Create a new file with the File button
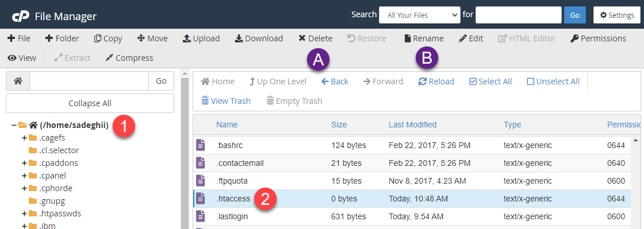644x229 pixels. pyautogui.click(x=19, y=38)
